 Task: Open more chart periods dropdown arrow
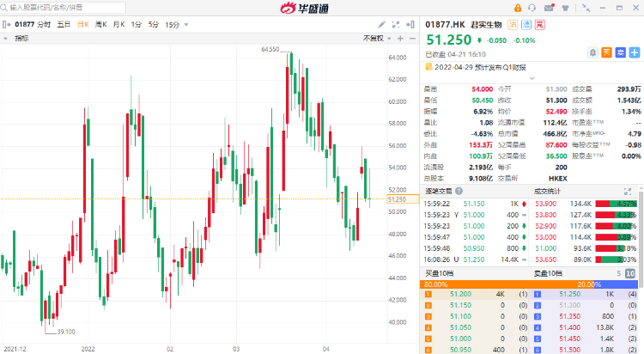point(186,25)
